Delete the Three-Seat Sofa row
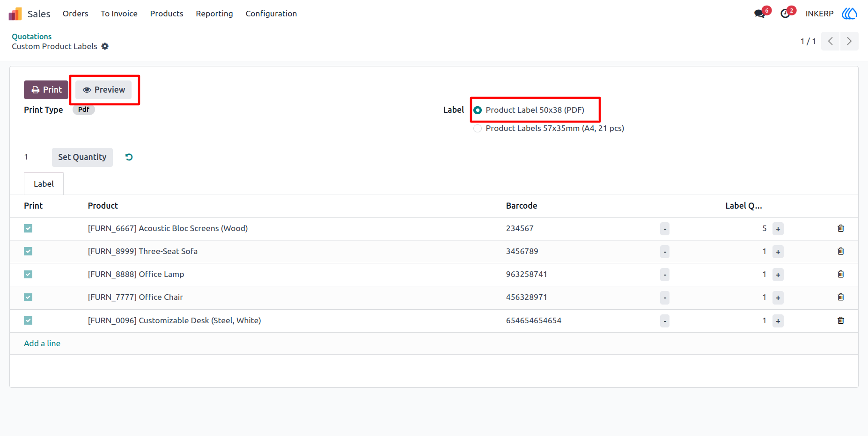The width and height of the screenshot is (868, 436). [x=841, y=251]
